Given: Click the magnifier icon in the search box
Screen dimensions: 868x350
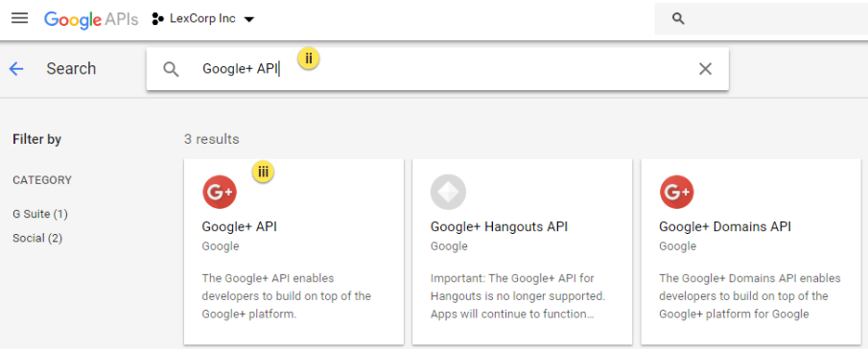Looking at the screenshot, I should 171,69.
